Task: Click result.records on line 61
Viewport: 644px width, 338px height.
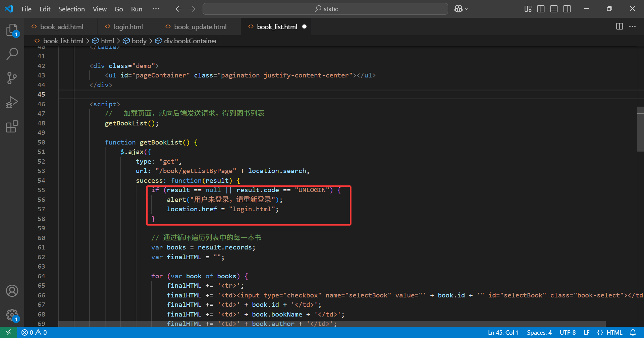Action: [225, 247]
